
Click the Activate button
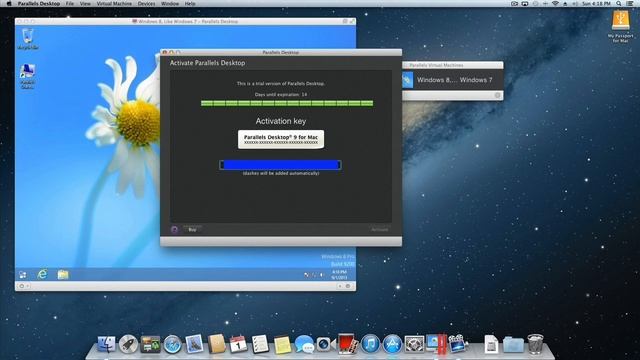[380, 229]
